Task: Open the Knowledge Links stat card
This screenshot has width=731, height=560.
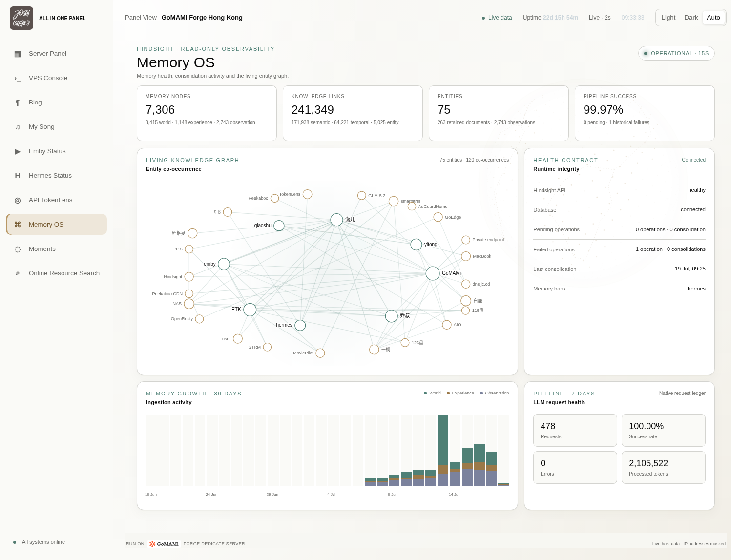Action: [353, 113]
